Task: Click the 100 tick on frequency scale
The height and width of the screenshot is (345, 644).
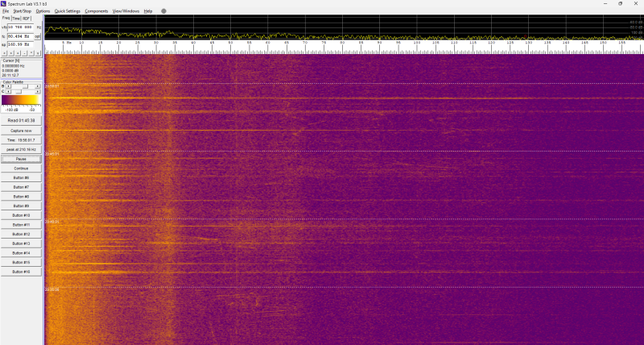Action: [417, 43]
